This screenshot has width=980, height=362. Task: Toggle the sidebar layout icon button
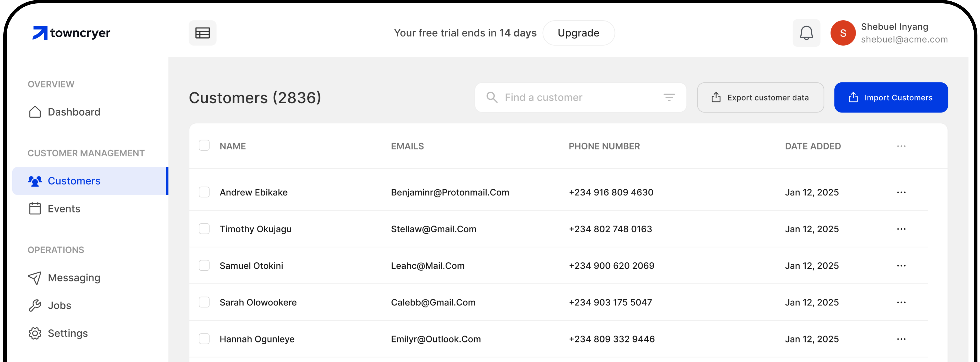click(x=202, y=33)
